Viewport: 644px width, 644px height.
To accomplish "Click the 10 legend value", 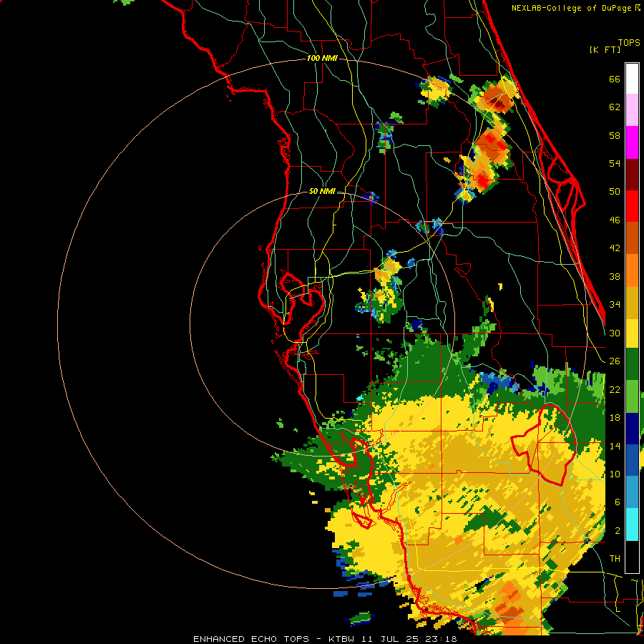I will tap(615, 474).
